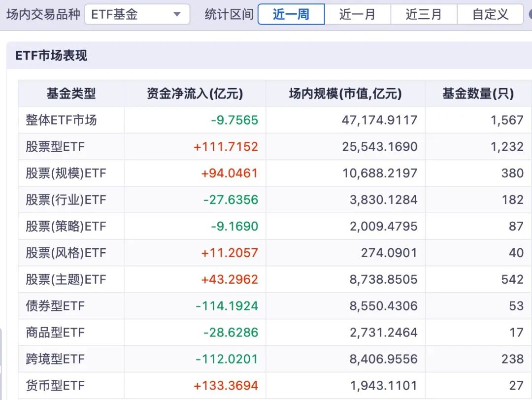Click market size value 3,830.1284

click(384, 200)
